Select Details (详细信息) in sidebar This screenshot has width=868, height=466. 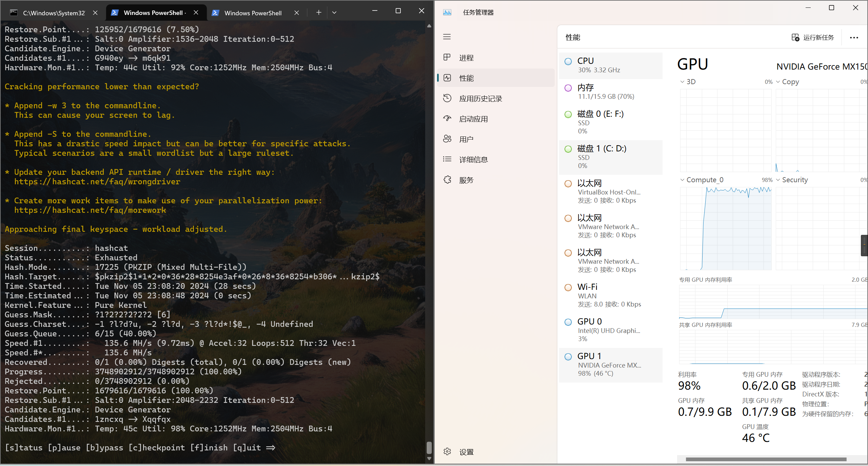(496, 160)
